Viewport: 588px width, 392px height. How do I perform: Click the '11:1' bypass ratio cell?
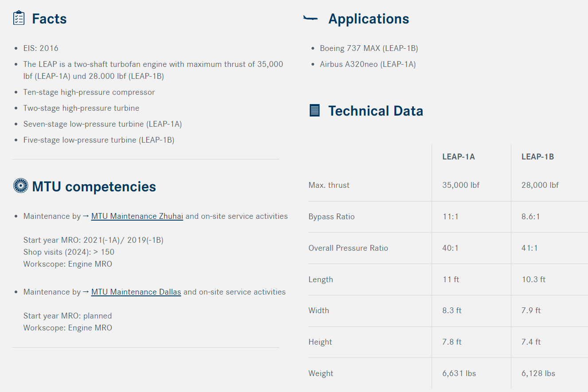[x=450, y=217]
